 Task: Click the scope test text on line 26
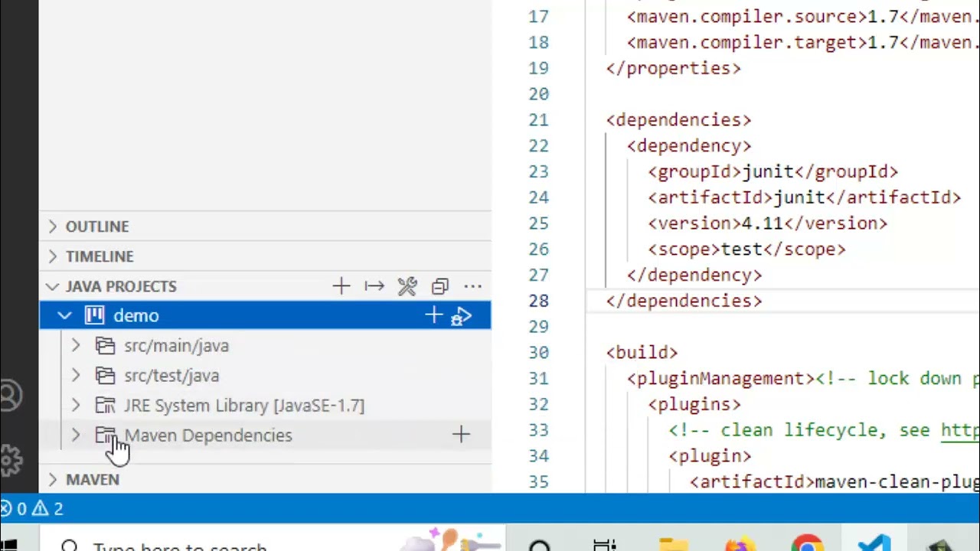click(x=742, y=249)
